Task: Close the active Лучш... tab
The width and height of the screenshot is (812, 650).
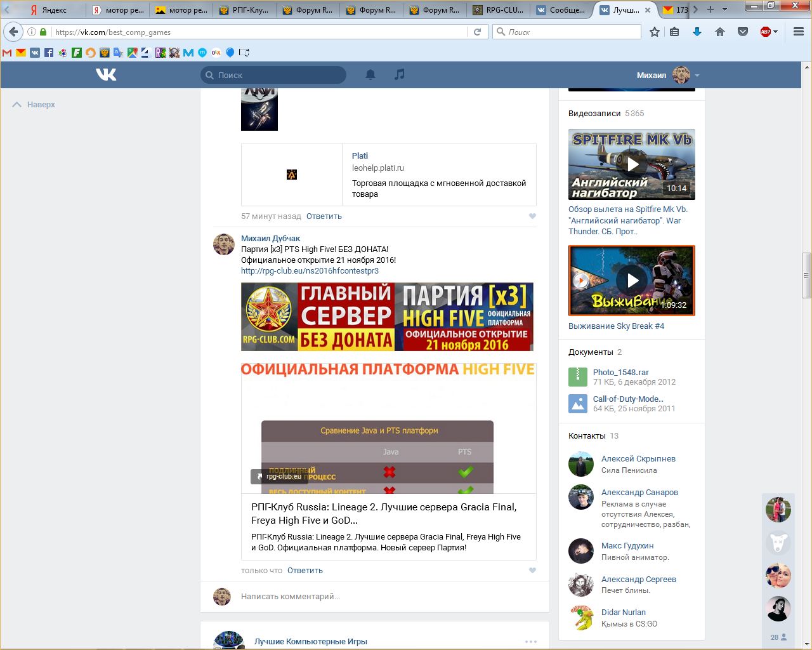Action: tap(648, 10)
